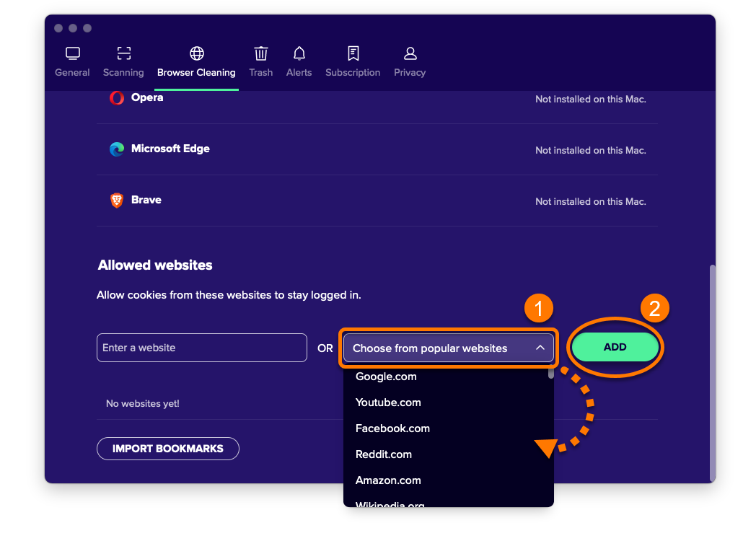The height and width of the screenshot is (541, 756).
Task: Select the Browser Cleaning tab label
Action: (196, 73)
